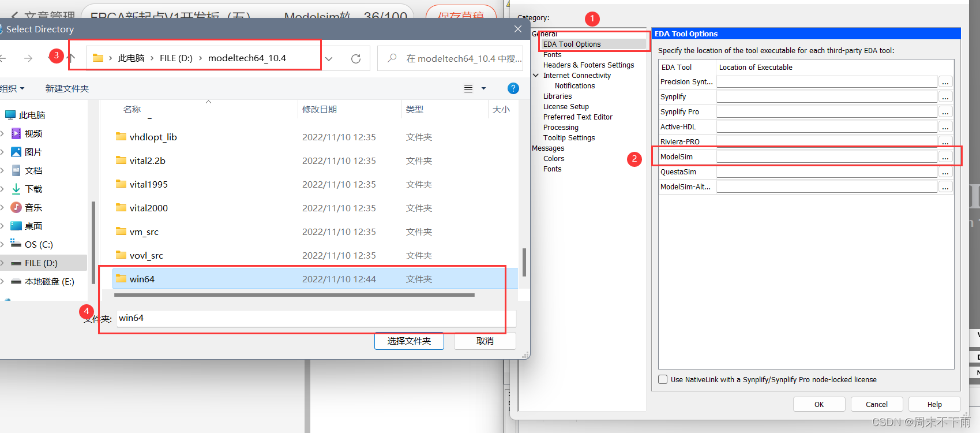This screenshot has height=433, width=980.
Task: Select Tooltip Settings category
Action: (x=569, y=138)
